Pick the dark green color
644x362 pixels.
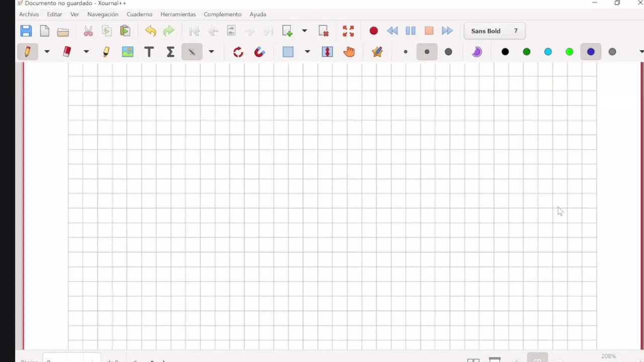pyautogui.click(x=527, y=52)
